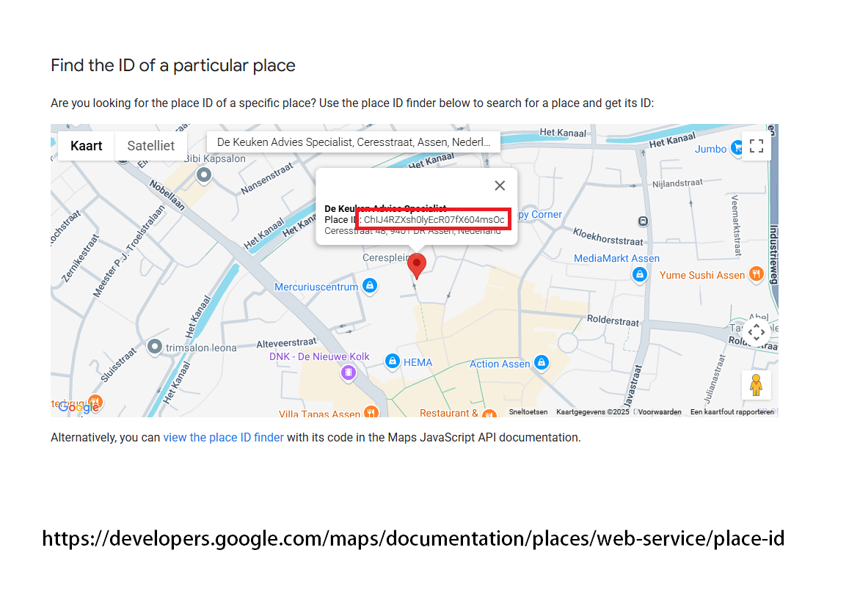Viewport: 860px width, 616px height.
Task: Click the Ceresstraat 48 address line
Action: [412, 231]
